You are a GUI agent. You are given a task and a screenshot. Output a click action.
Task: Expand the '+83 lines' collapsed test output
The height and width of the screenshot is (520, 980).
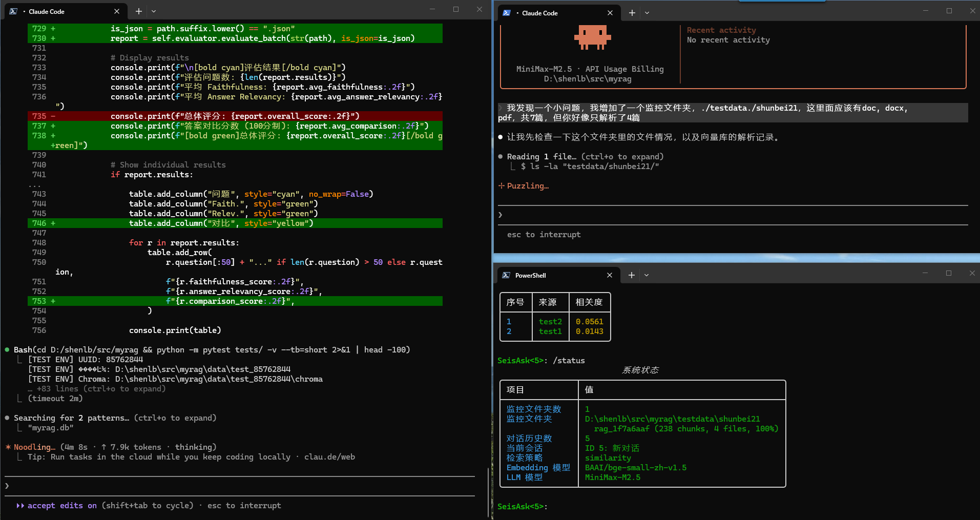pyautogui.click(x=97, y=388)
